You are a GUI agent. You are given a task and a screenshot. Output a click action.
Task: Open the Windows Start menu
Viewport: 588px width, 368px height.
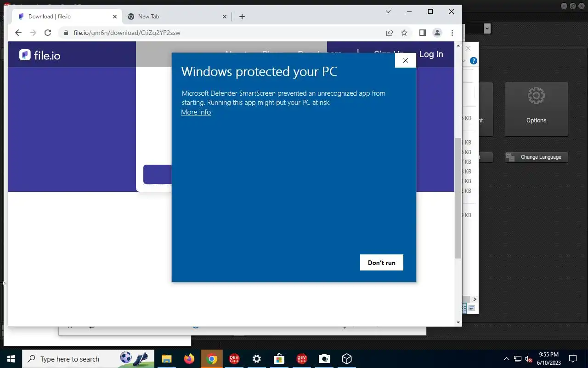11,359
